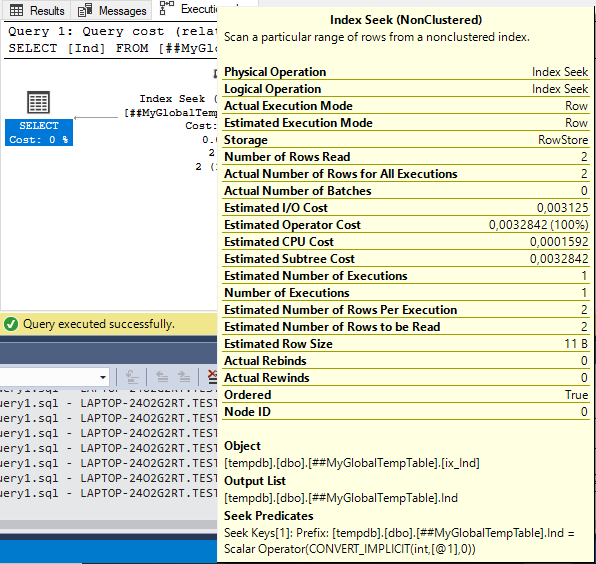Click the grayed curved-arrow toolbar icon
596x564 pixels.
[x=132, y=377]
